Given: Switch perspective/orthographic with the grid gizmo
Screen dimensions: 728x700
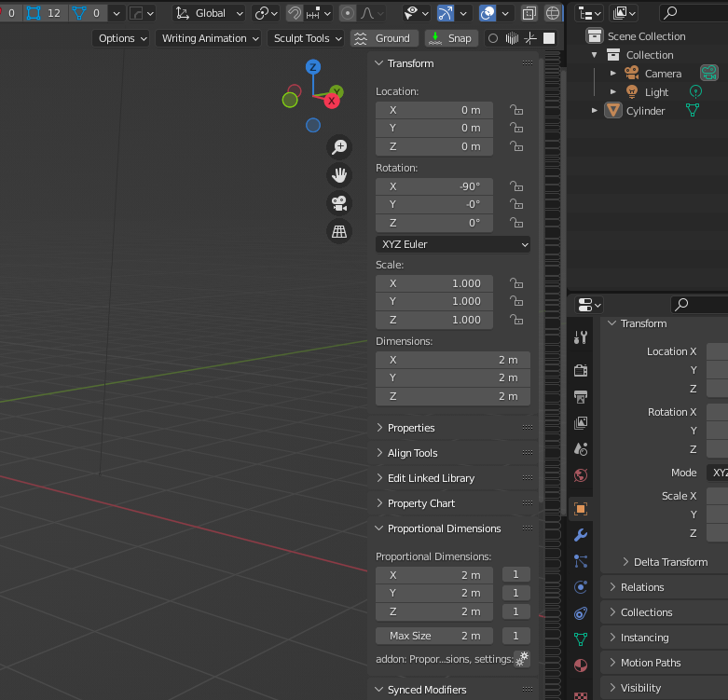Looking at the screenshot, I should pos(339,231).
